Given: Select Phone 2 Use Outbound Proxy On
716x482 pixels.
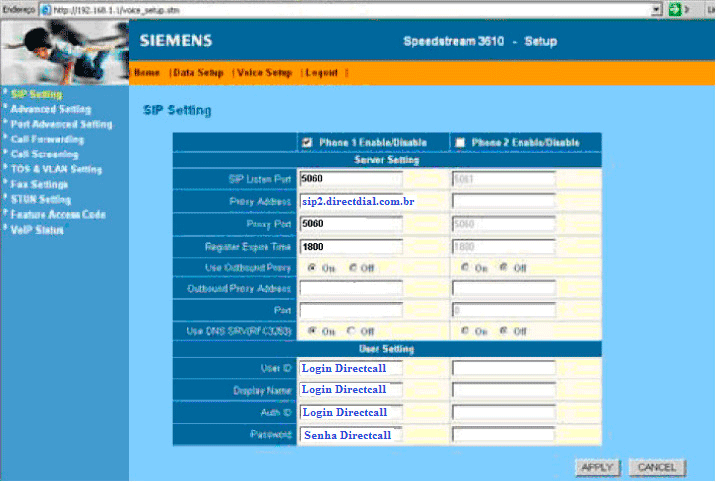Looking at the screenshot, I should [x=465, y=267].
